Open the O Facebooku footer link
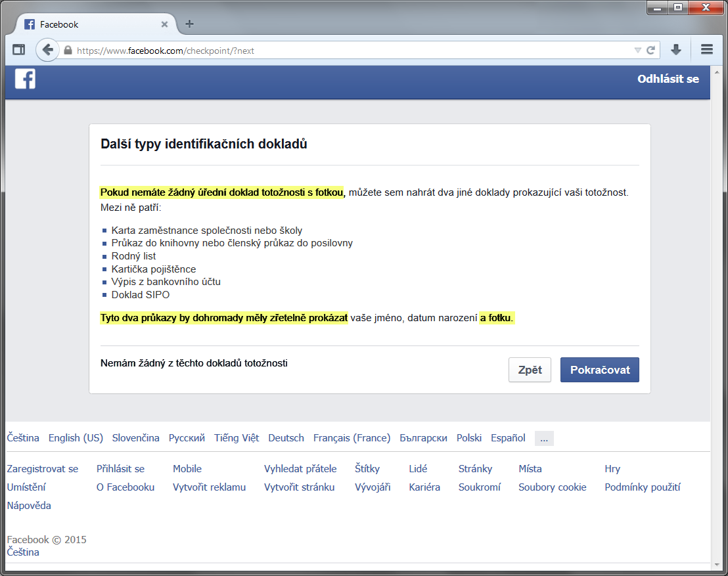 125,487
